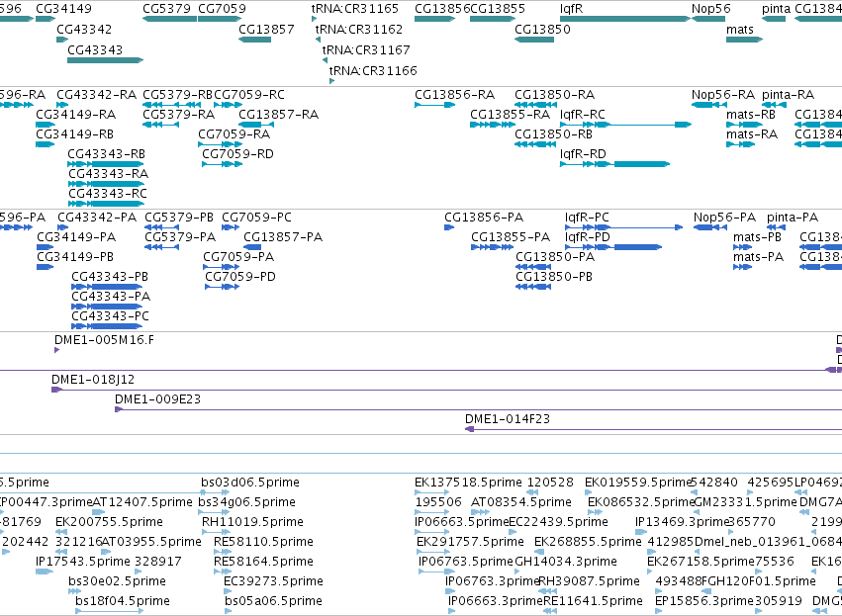Click gene CG13857
The image size is (842, 616).
point(254,40)
